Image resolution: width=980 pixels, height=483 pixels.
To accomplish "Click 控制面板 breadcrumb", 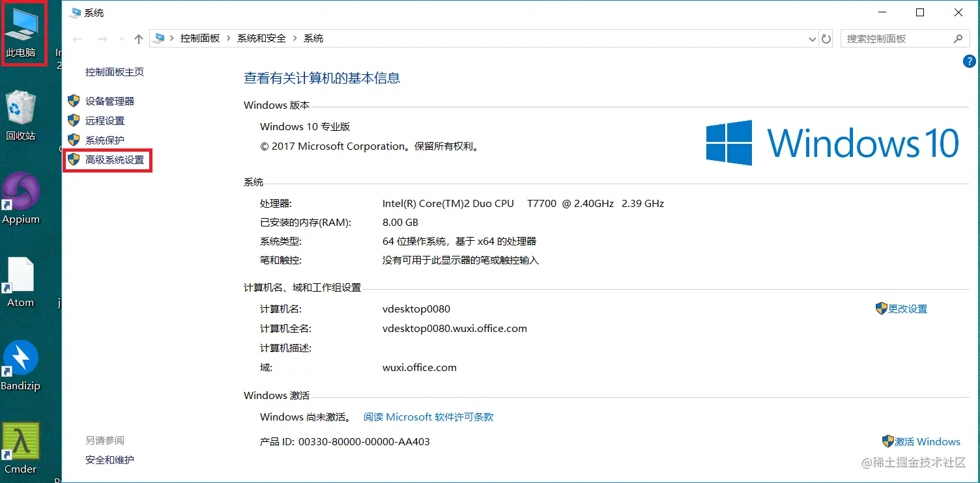I will [x=200, y=38].
